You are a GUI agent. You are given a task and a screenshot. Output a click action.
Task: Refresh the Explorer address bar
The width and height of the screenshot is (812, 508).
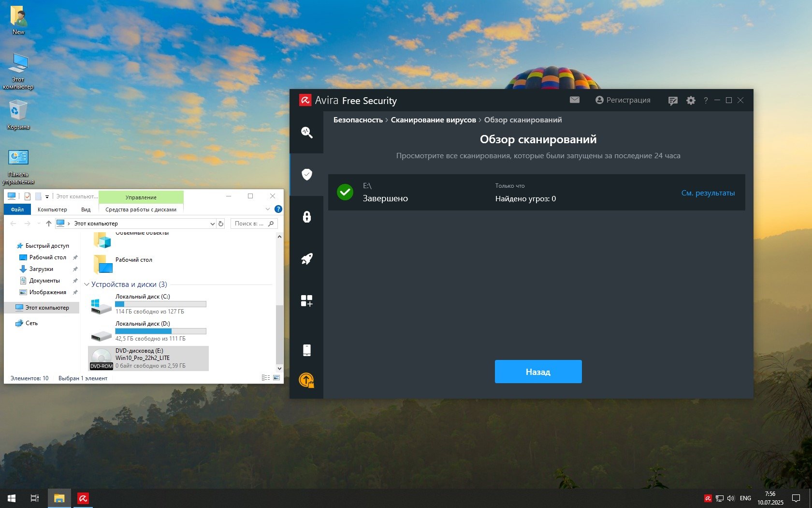tap(221, 224)
